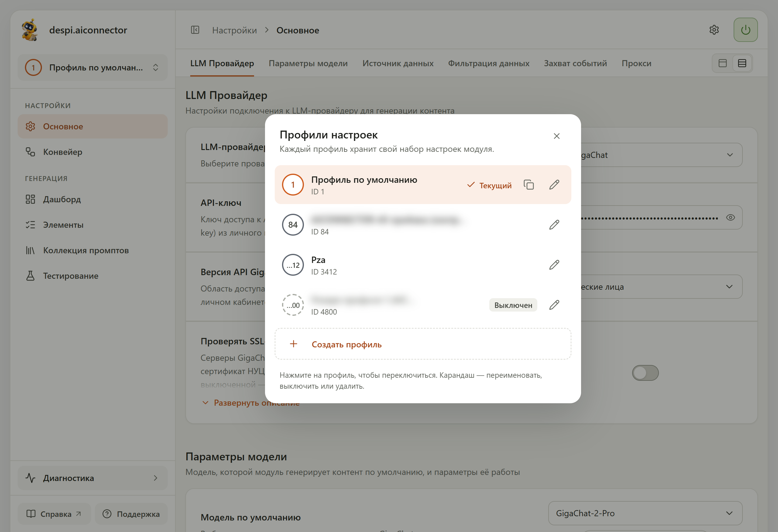Edit default profile with pencil icon
778x532 pixels.
tap(554, 185)
